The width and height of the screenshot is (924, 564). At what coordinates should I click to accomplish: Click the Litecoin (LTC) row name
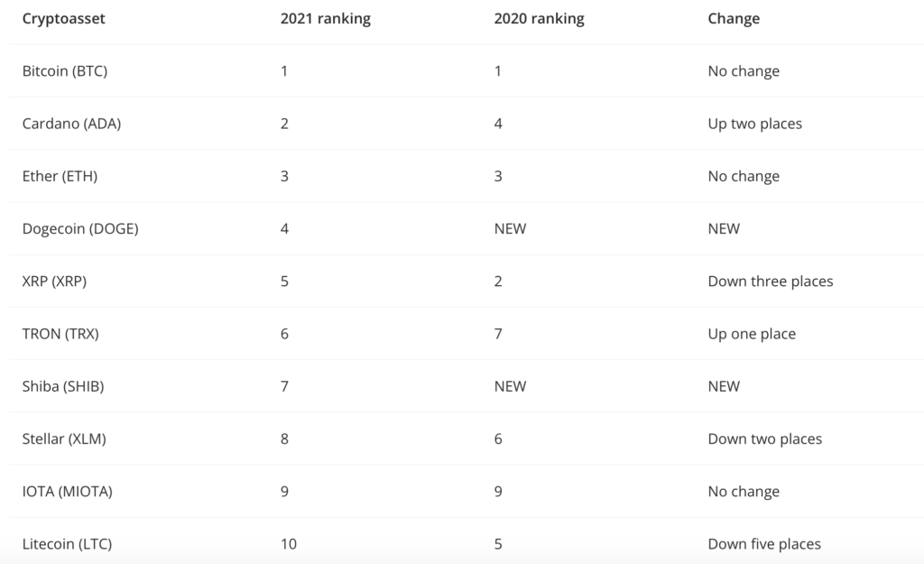[68, 544]
